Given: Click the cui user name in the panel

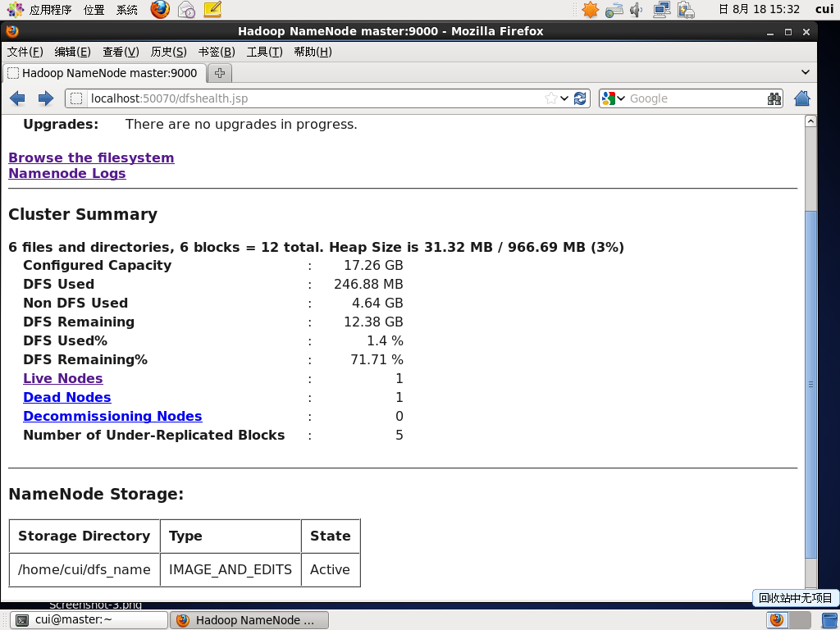Looking at the screenshot, I should point(824,10).
